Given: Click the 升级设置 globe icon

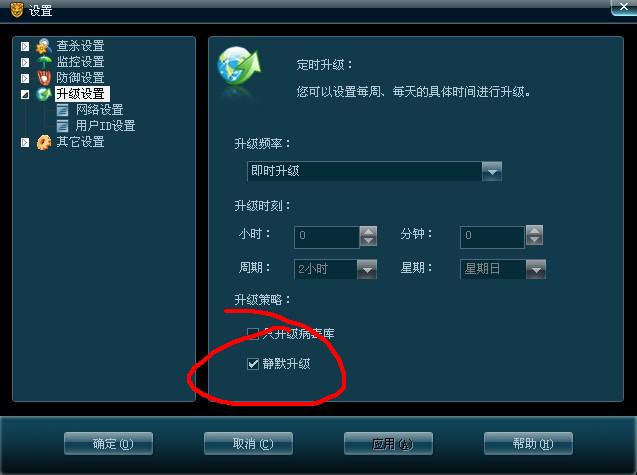Looking at the screenshot, I should point(44,94).
